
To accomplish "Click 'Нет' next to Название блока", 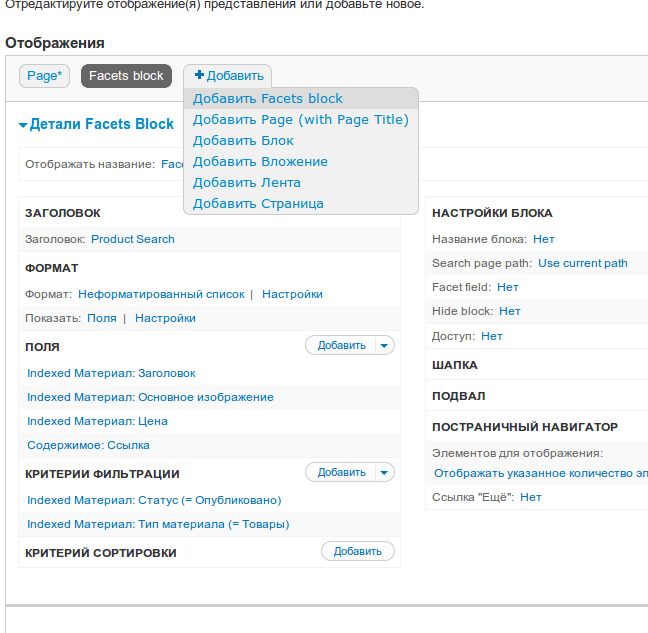I will [x=544, y=239].
